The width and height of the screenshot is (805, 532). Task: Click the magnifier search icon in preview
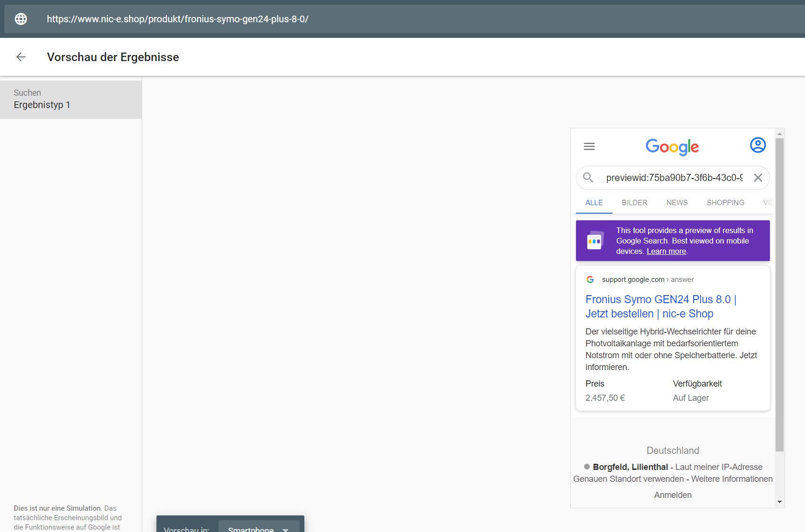(588, 178)
